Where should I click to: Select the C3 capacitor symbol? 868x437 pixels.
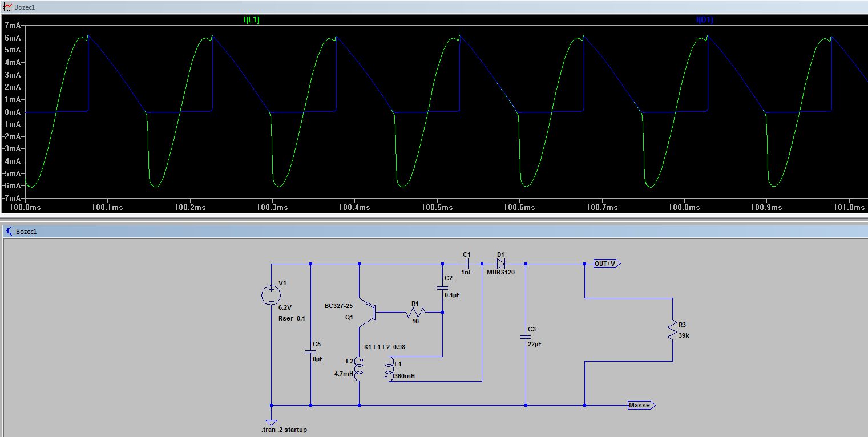coord(526,337)
